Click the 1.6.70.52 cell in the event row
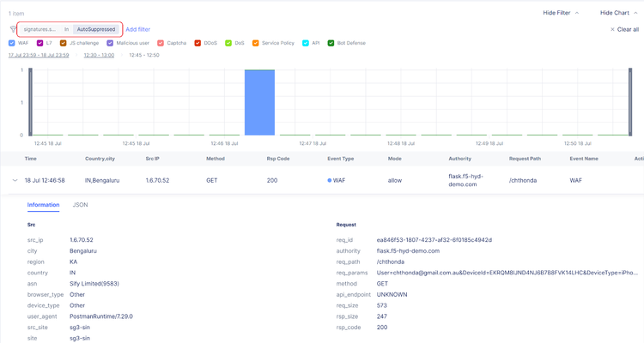This screenshot has width=644, height=343. 157,180
